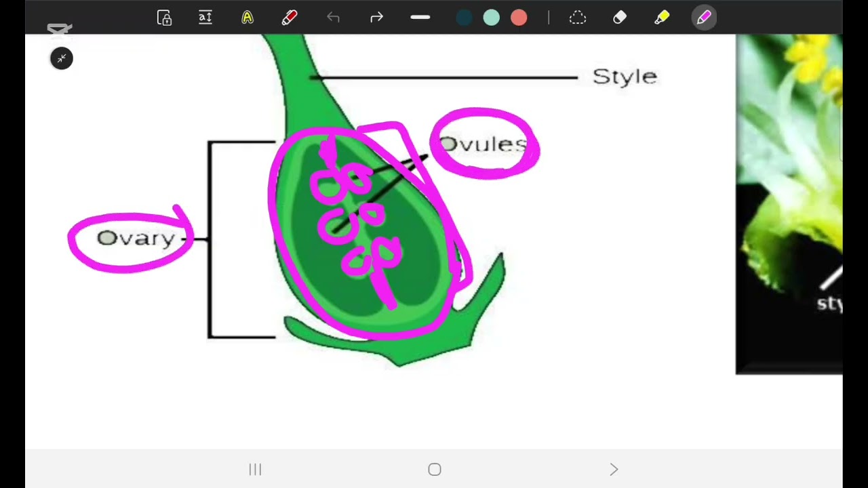
Task: Select the red pen tool
Action: [x=290, y=18]
